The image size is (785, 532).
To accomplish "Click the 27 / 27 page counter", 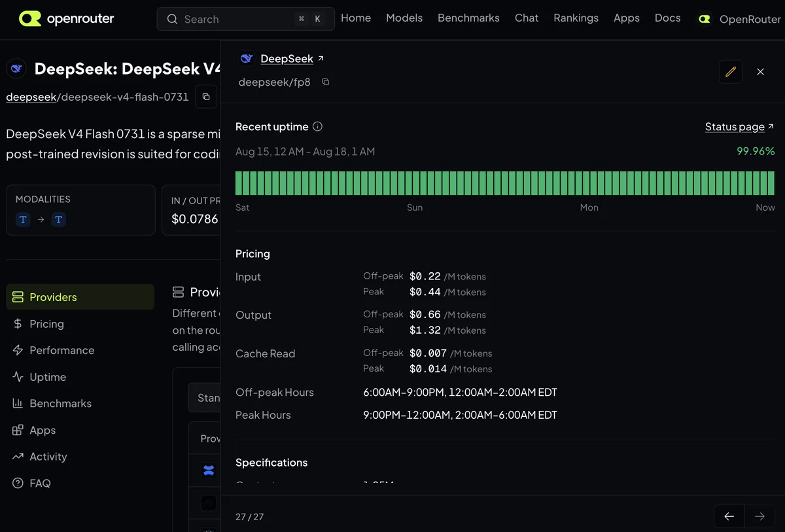I will [249, 517].
